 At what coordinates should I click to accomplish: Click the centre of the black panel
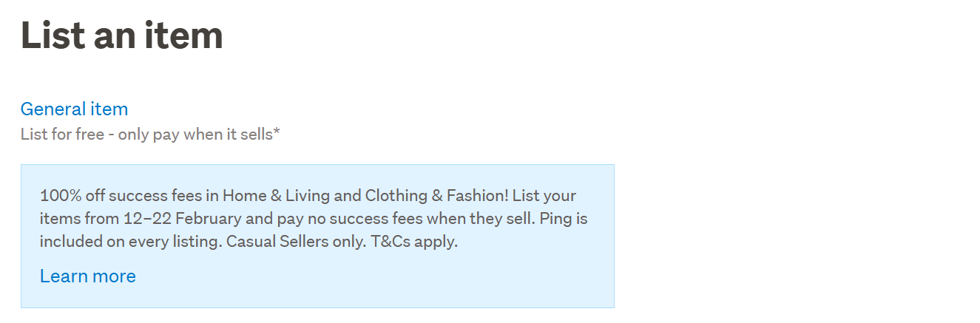[x=807, y=161]
